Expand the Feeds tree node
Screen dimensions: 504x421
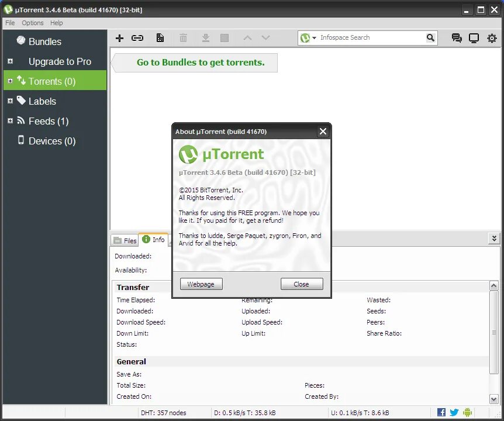pos(11,121)
